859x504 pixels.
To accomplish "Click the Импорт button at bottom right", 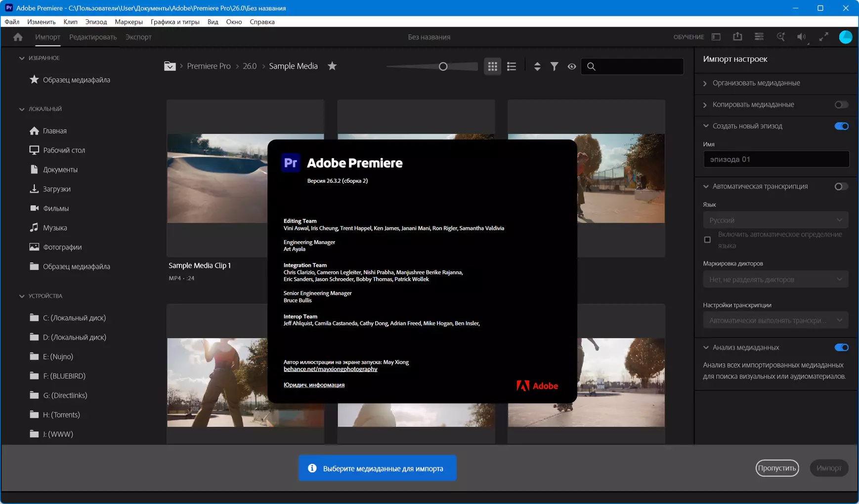I will click(829, 468).
